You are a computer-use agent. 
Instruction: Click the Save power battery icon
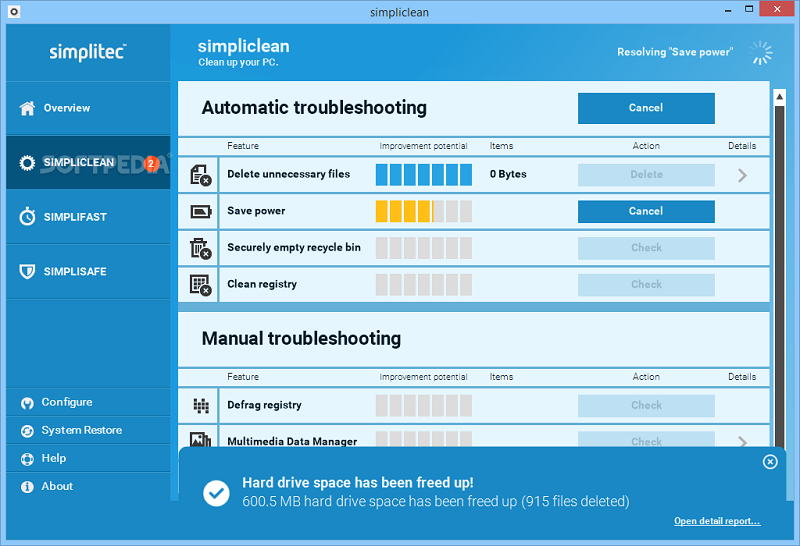[x=199, y=211]
